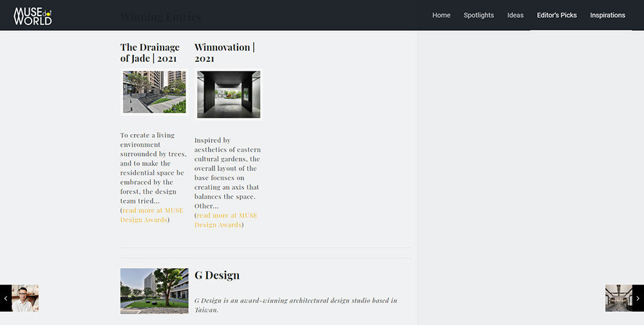Open The Drainage of Jade image
Image resolution: width=644 pixels, height=325 pixels.
tap(155, 92)
